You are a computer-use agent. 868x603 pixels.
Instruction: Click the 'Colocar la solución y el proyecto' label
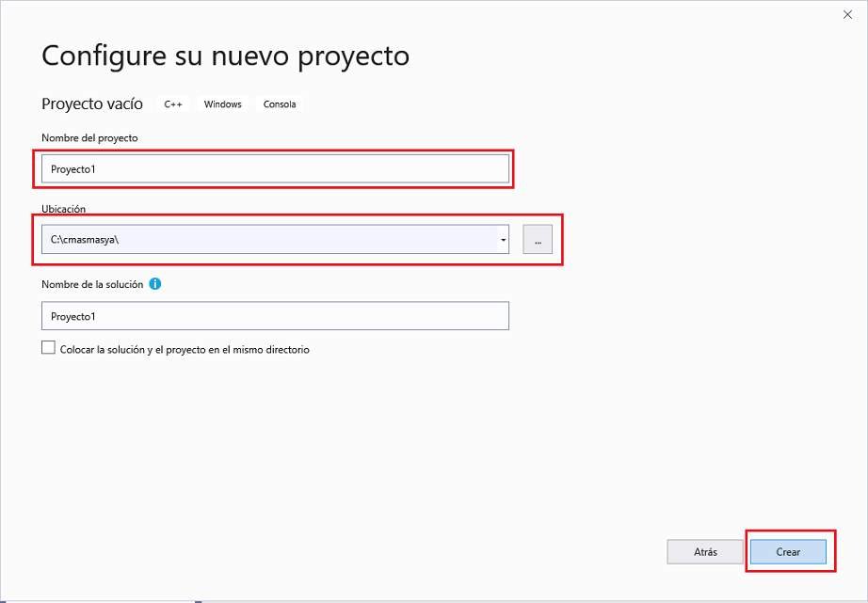pyautogui.click(x=185, y=350)
